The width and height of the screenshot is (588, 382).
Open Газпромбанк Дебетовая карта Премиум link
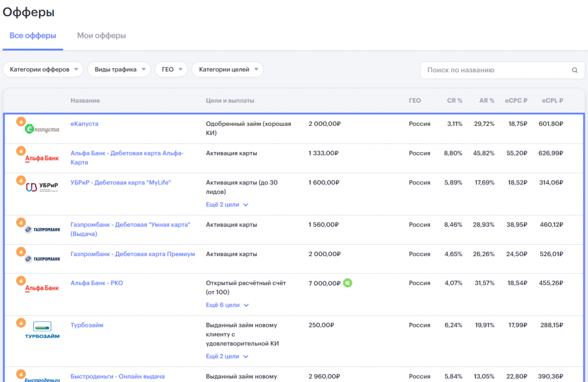[x=133, y=254]
